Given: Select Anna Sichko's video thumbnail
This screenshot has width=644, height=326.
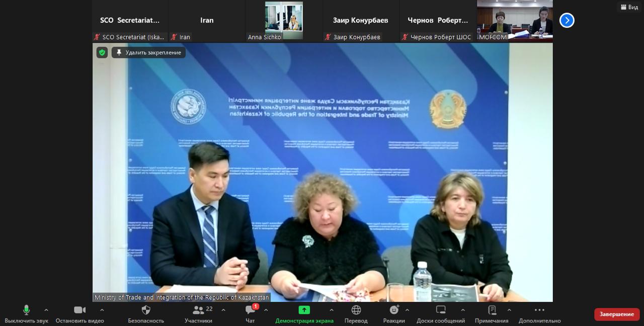Looking at the screenshot, I should point(284,21).
